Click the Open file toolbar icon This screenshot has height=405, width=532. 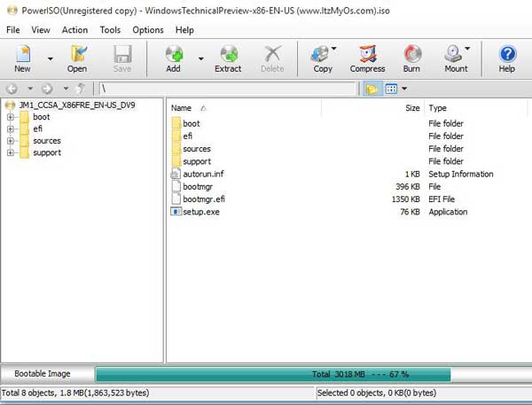click(77, 58)
